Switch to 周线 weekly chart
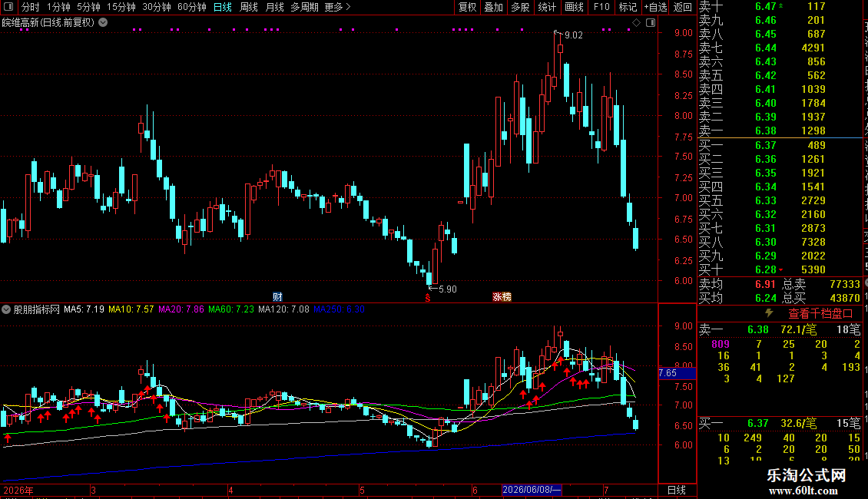 tap(249, 7)
